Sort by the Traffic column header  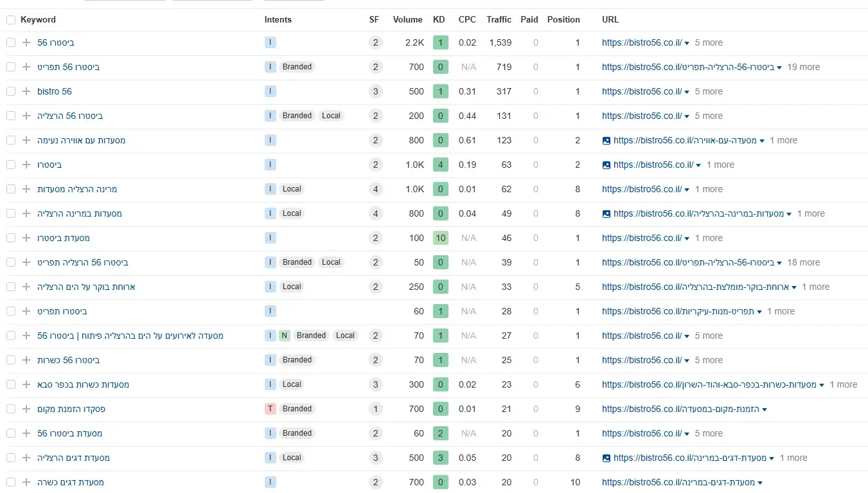click(x=499, y=19)
